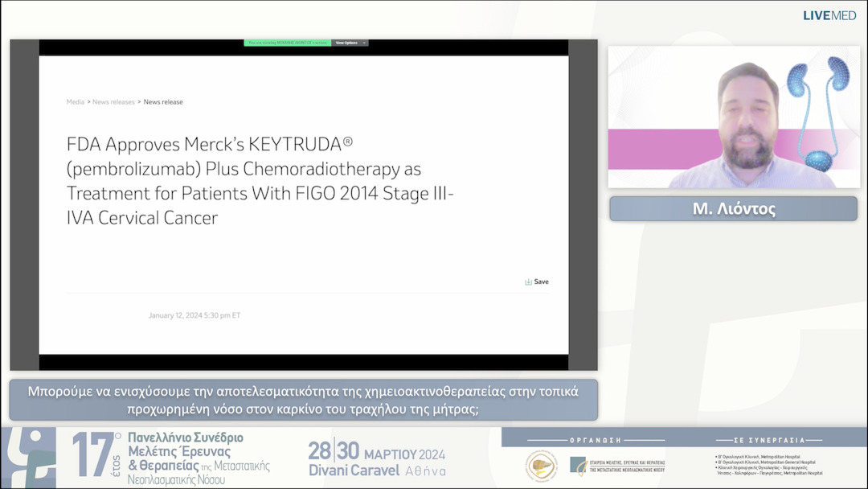Click the LIVEMED logo
The width and height of the screenshot is (868, 489).
[x=829, y=15]
